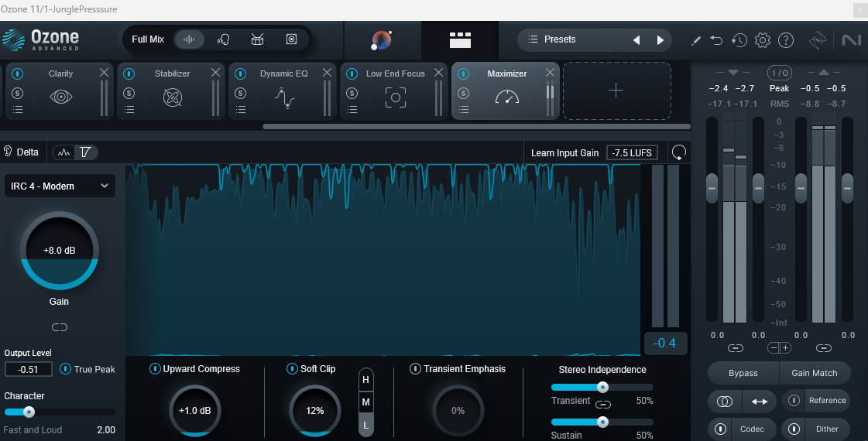868x441 pixels.
Task: Select Soft Clip L setting
Action: 366,426
